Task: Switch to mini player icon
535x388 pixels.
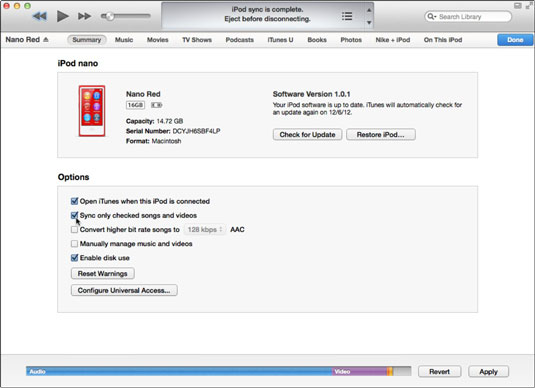Action: 518,6
